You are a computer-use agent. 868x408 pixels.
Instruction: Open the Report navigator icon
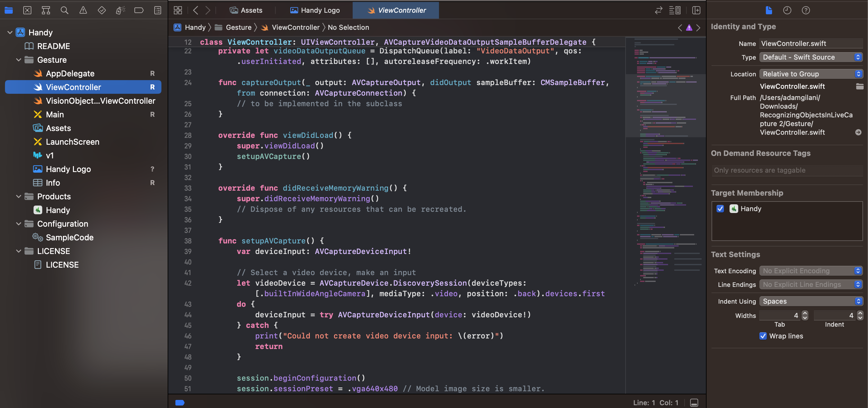[x=157, y=10]
